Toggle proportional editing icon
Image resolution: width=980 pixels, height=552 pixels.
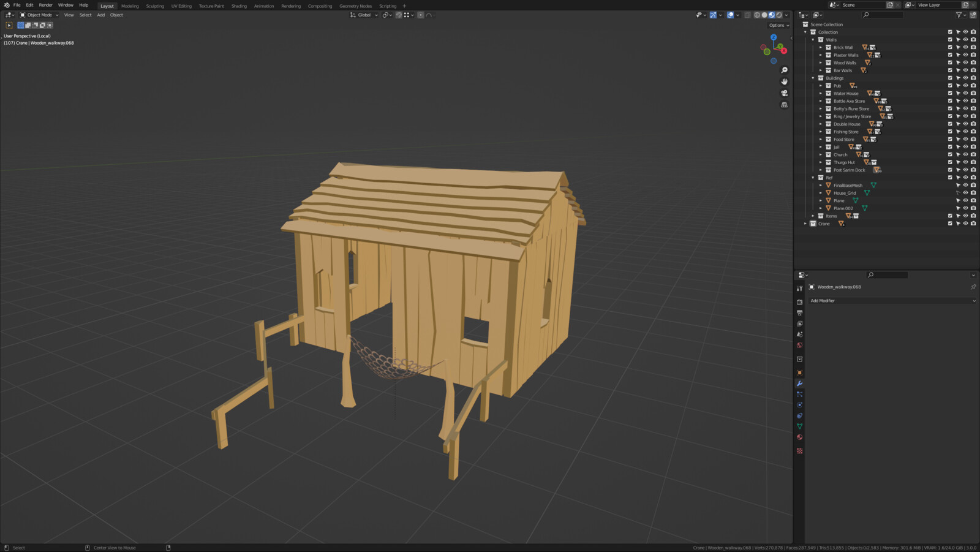point(421,15)
